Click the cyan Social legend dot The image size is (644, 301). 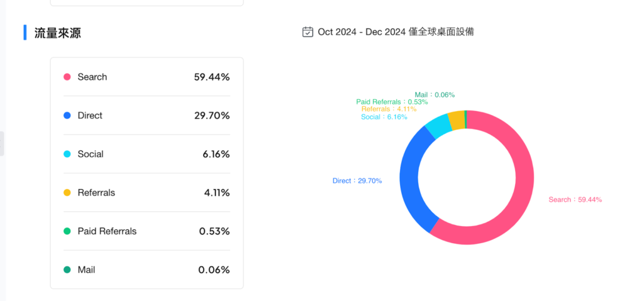(x=67, y=154)
